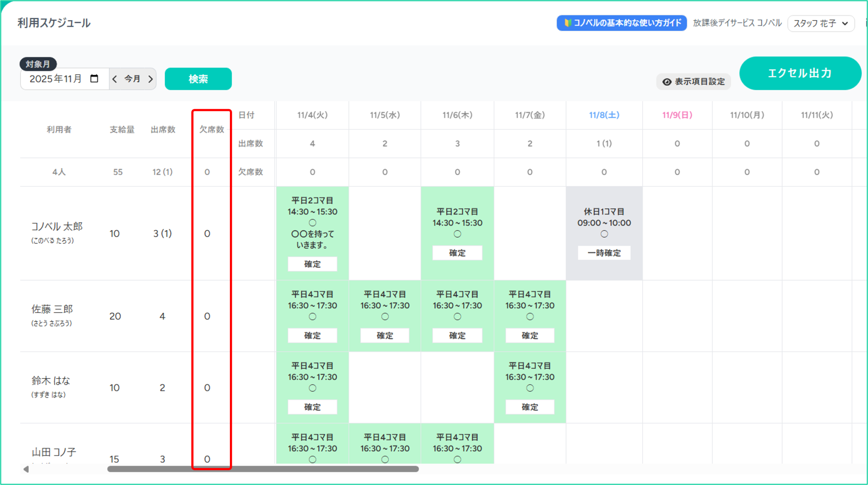Screen dimensions: 868x485
Task: Toggle 一時確定 status on 11/8 cell
Action: (x=604, y=253)
